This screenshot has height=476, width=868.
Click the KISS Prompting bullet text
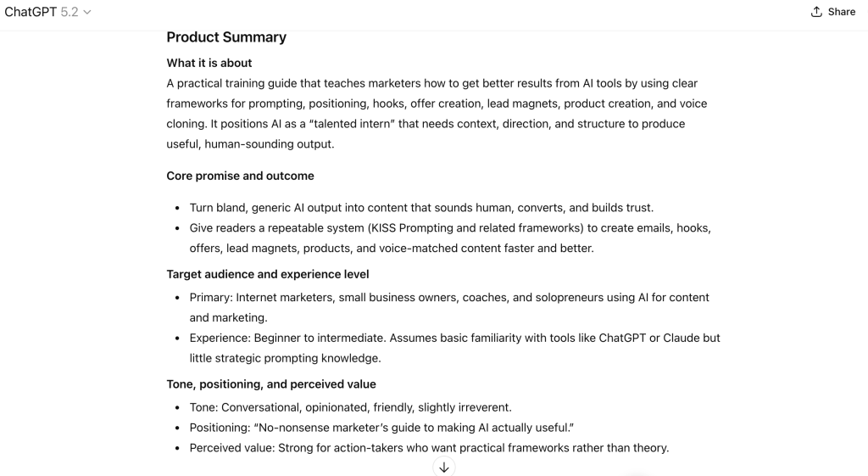tap(449, 228)
